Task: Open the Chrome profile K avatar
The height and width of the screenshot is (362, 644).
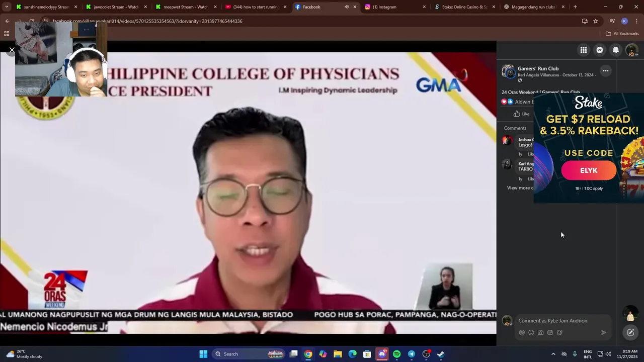Action: coord(624,21)
